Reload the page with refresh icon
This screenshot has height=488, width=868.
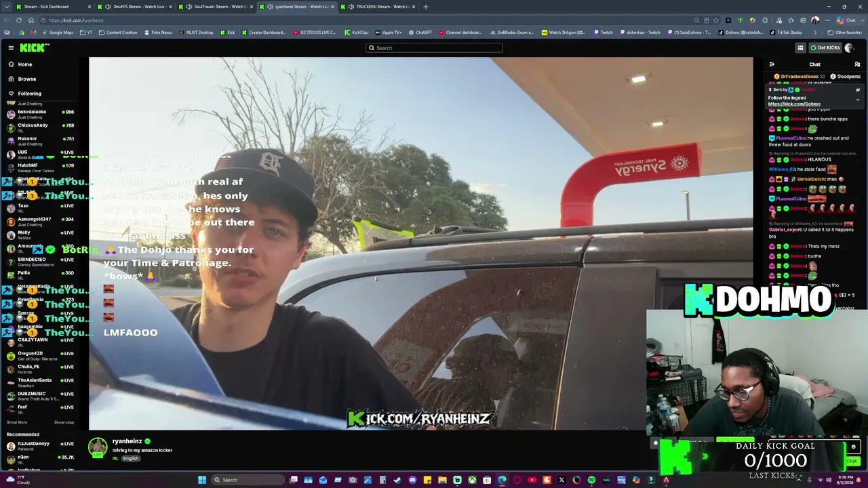19,20
